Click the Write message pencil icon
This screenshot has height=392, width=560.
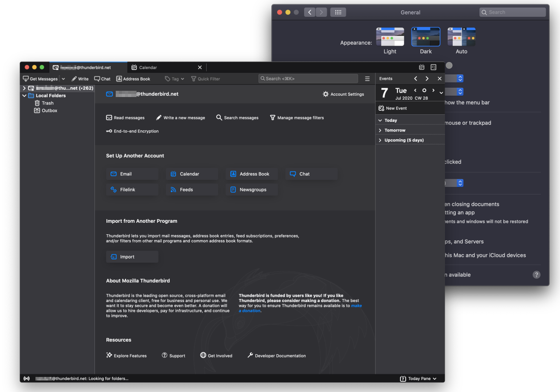[x=74, y=79]
